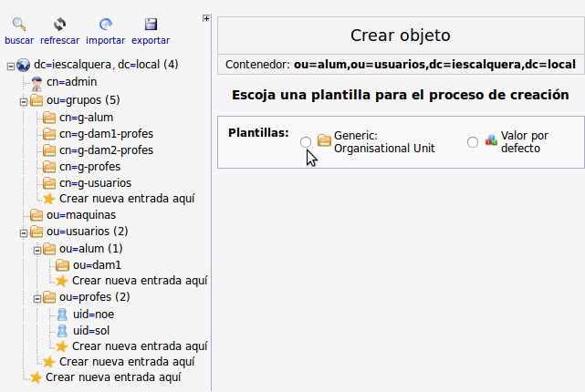The height and width of the screenshot is (392, 585).
Task: Click the globe icon of dc=iescalquera
Action: [x=23, y=66]
